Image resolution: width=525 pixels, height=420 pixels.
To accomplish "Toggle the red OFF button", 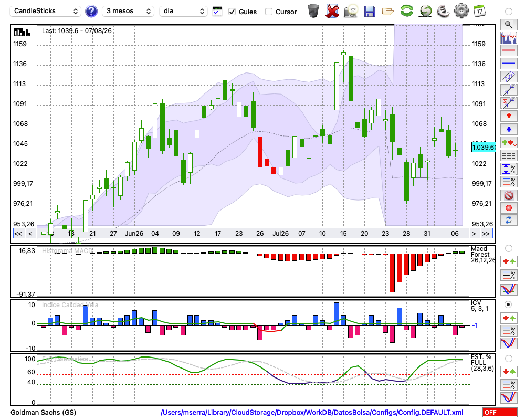I will click(x=499, y=412).
